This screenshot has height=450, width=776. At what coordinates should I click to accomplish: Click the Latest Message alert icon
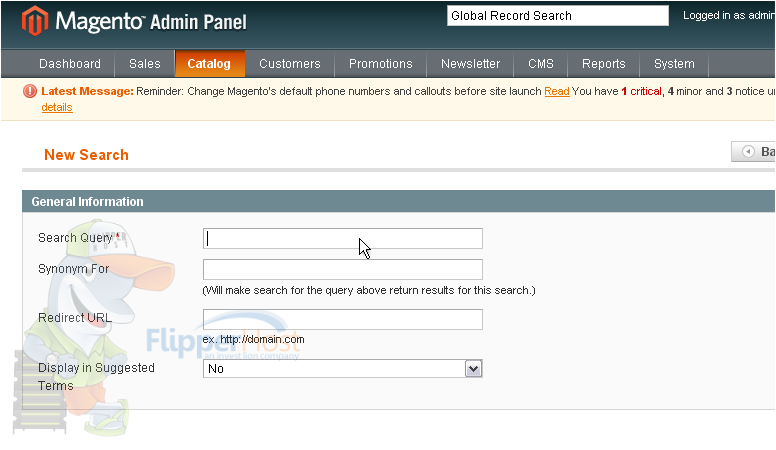point(30,91)
